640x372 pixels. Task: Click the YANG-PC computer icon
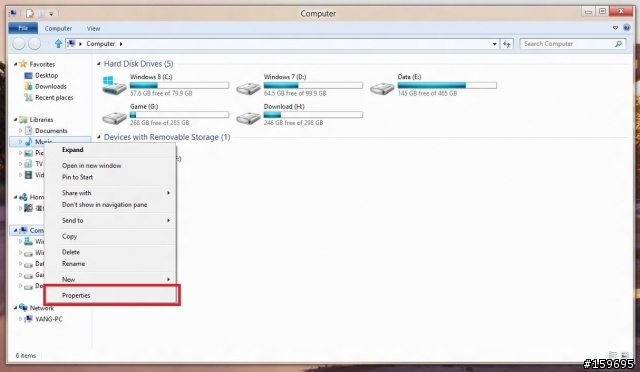(28, 319)
